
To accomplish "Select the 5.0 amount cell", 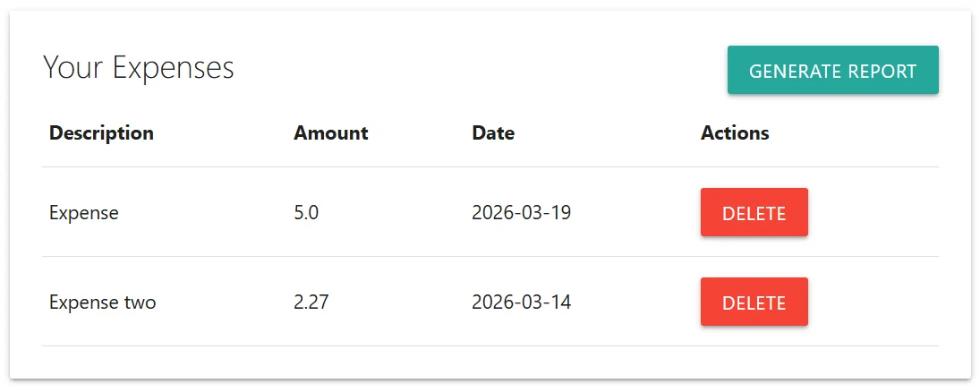I will coord(306,213).
